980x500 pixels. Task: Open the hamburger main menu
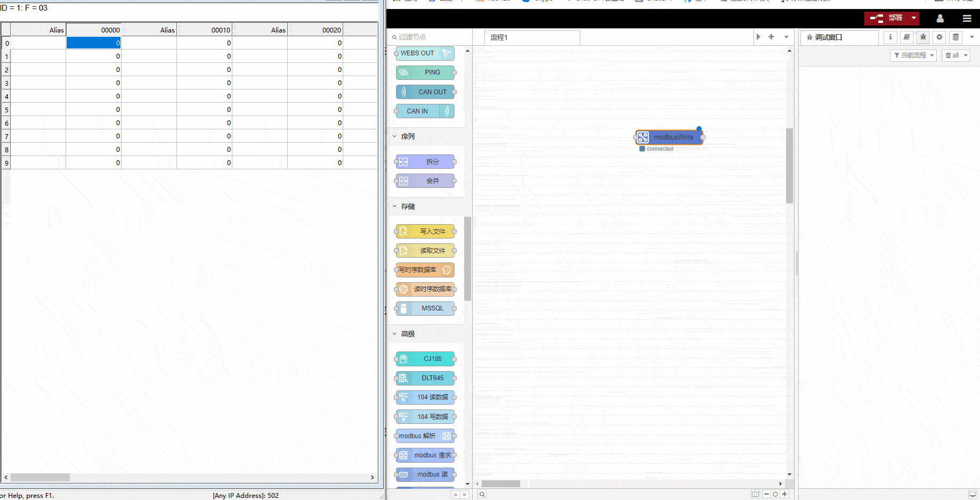click(x=967, y=18)
